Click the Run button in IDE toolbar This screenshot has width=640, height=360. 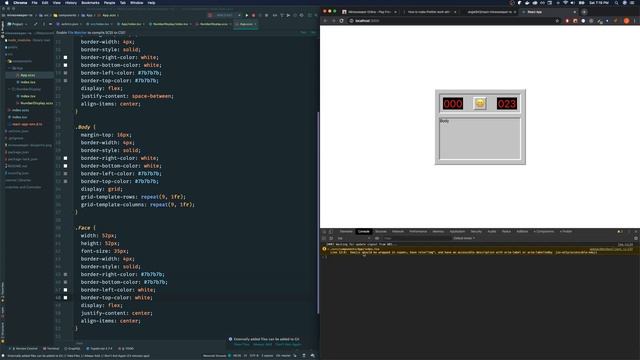coord(247,16)
